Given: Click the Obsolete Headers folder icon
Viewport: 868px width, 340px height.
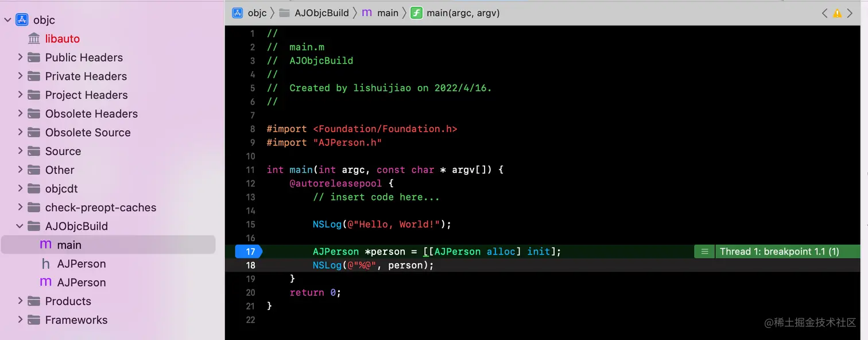Looking at the screenshot, I should [34, 114].
